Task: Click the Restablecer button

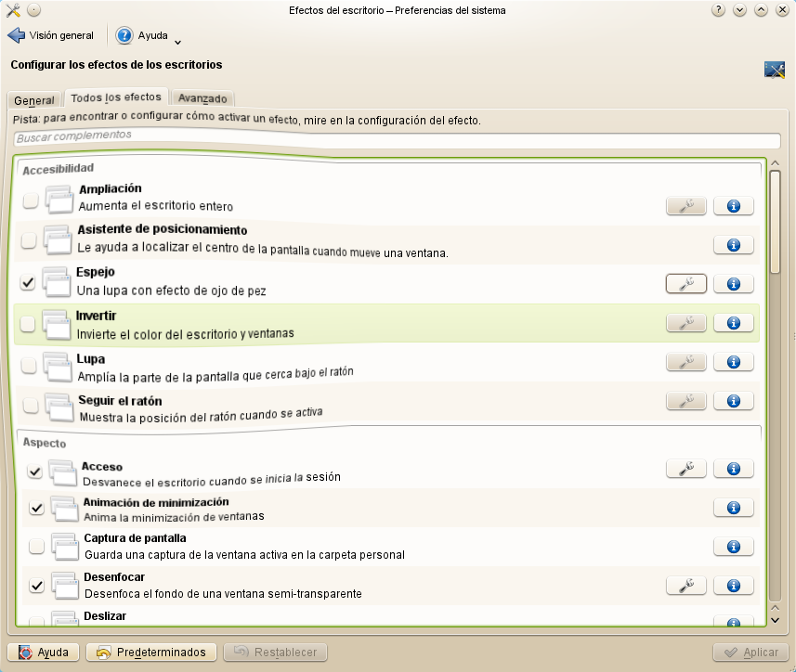Action: [x=275, y=653]
